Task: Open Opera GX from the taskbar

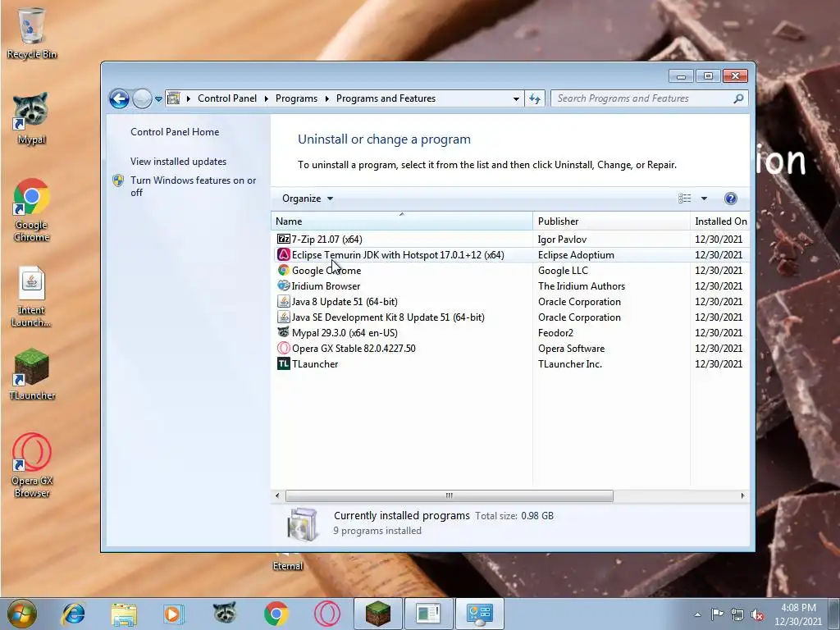Action: 326,614
